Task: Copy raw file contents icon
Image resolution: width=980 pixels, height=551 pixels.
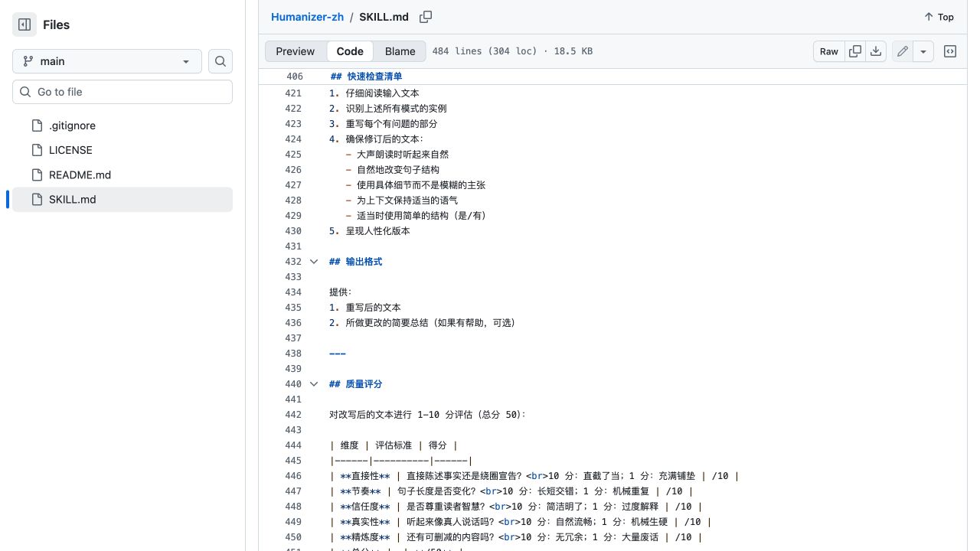Action: point(855,51)
